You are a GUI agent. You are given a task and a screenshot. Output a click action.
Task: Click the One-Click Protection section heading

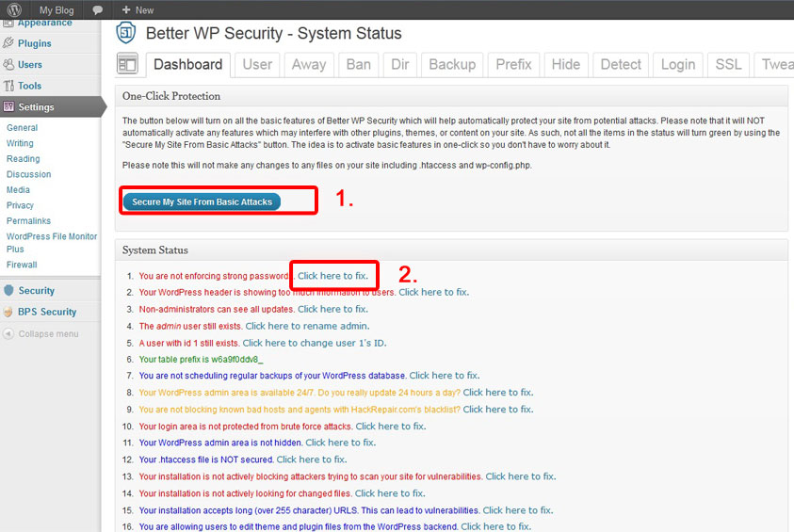[171, 96]
